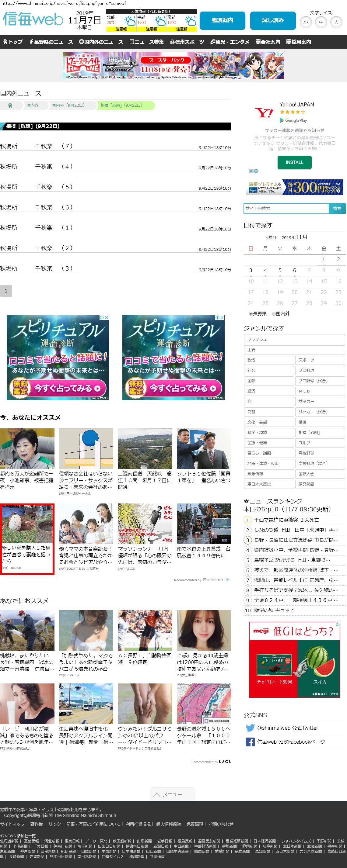The height and width of the screenshot is (868, 347).
Task: Open the official Facebook page icon
Action: (x=250, y=742)
